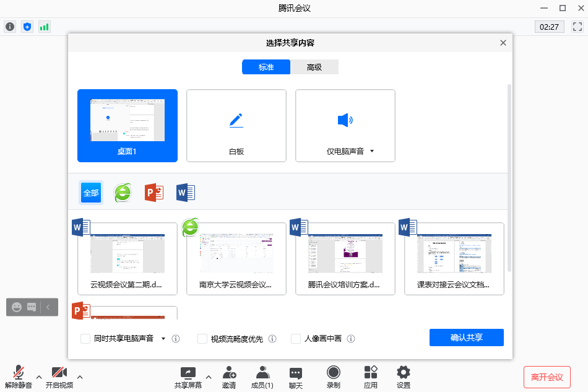The image size is (588, 392).
Task: Select the 桌面1 screen thumbnail
Action: click(x=128, y=126)
